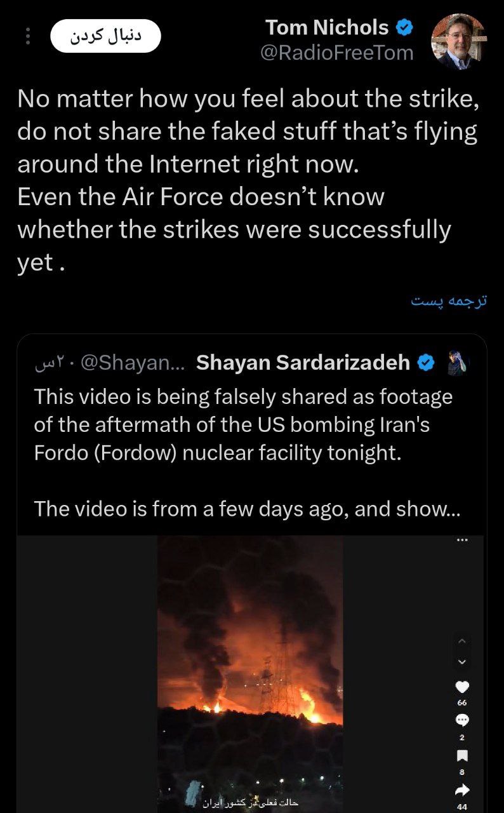504x813 pixels.
Task: Bookmark the video with the save icon
Action: pyautogui.click(x=462, y=755)
